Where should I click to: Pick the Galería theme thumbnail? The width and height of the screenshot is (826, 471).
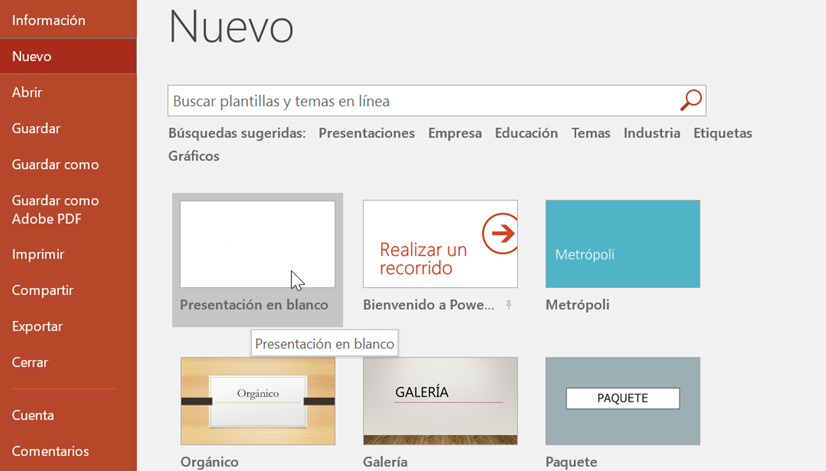tap(440, 401)
